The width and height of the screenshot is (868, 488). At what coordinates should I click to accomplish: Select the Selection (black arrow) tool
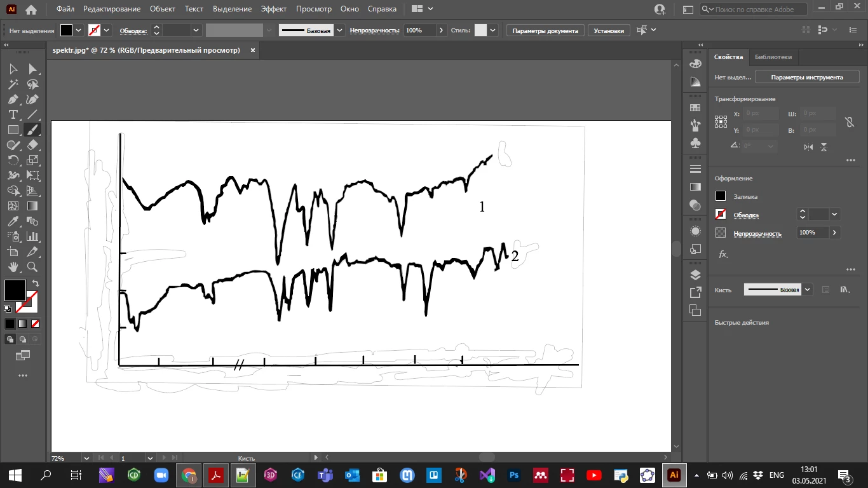tap(13, 69)
